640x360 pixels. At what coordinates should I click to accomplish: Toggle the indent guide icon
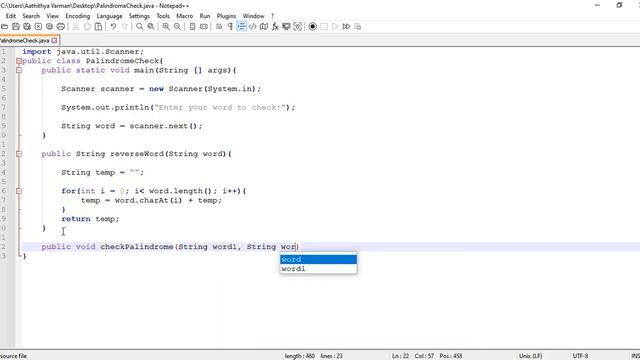pos(241,27)
